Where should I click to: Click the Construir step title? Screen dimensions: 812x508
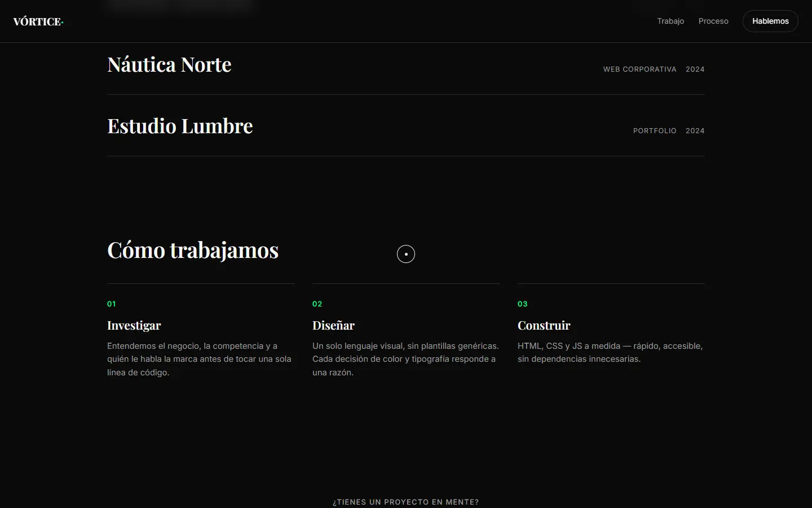tap(544, 325)
